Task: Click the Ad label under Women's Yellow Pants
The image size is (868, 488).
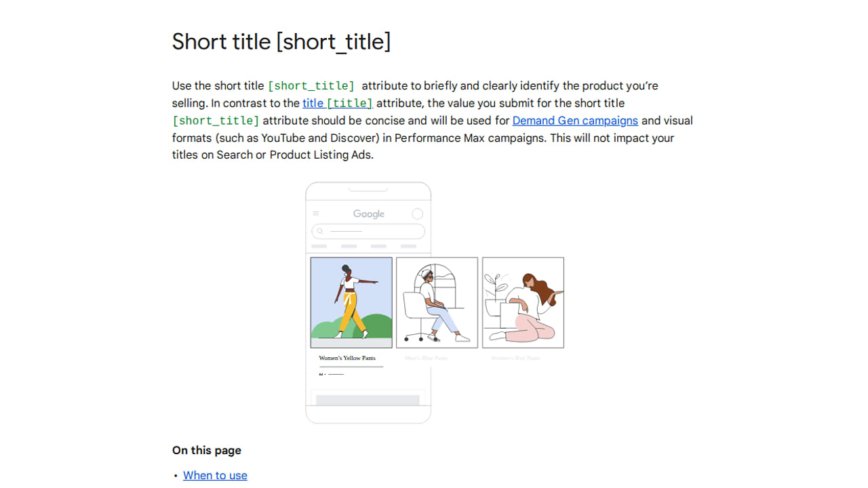Action: click(321, 374)
